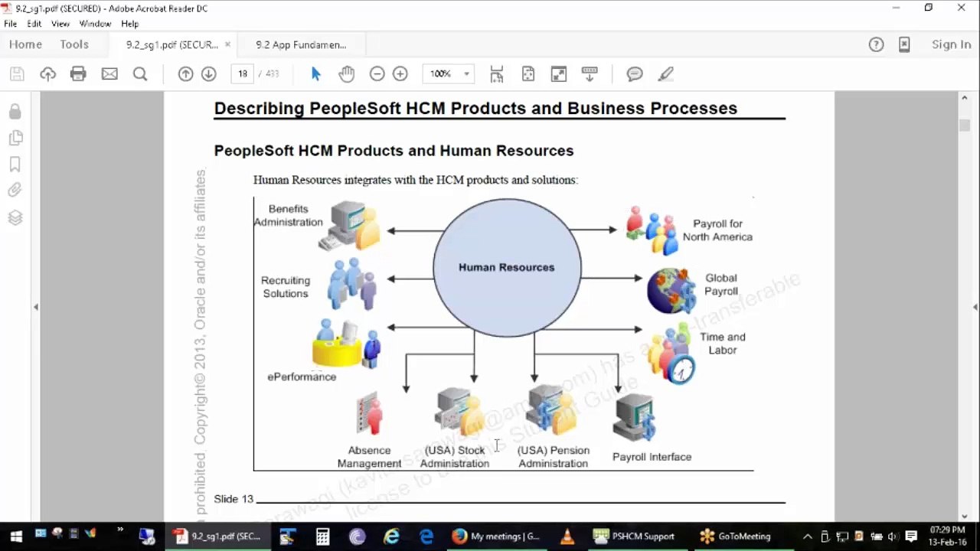
Task: Open VLC media player taskbar icon
Action: (567, 536)
